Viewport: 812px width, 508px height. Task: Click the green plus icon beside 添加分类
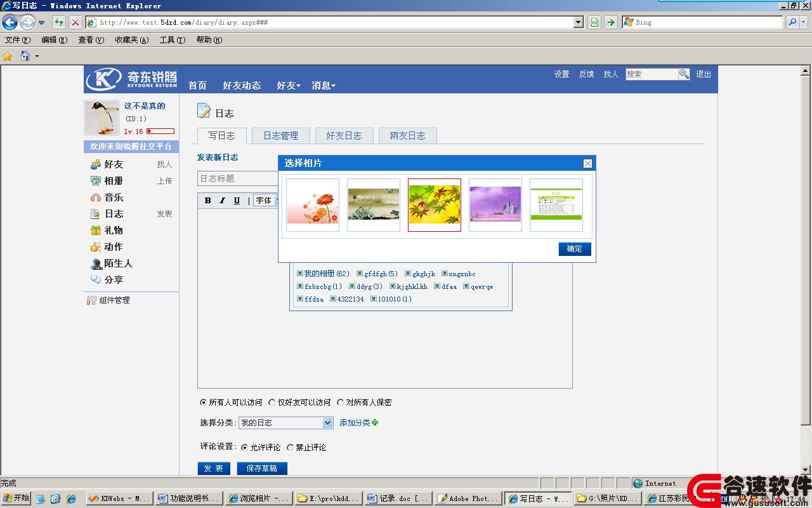pyautogui.click(x=375, y=422)
